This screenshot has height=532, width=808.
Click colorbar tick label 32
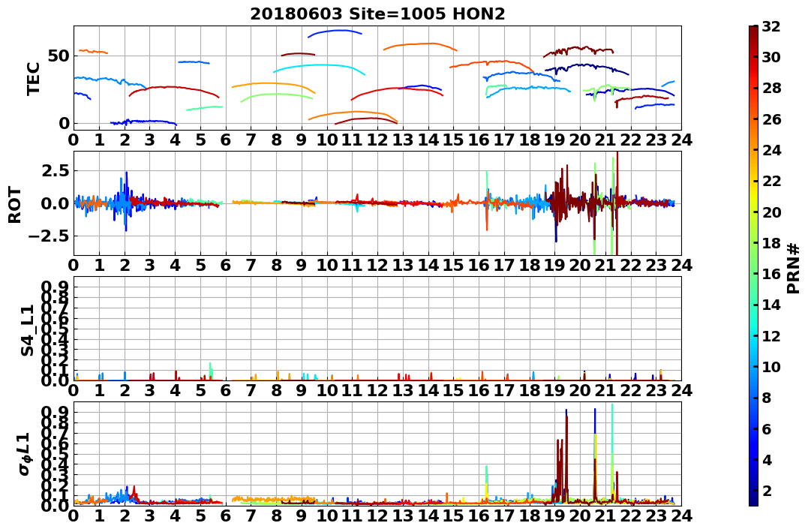coord(771,26)
